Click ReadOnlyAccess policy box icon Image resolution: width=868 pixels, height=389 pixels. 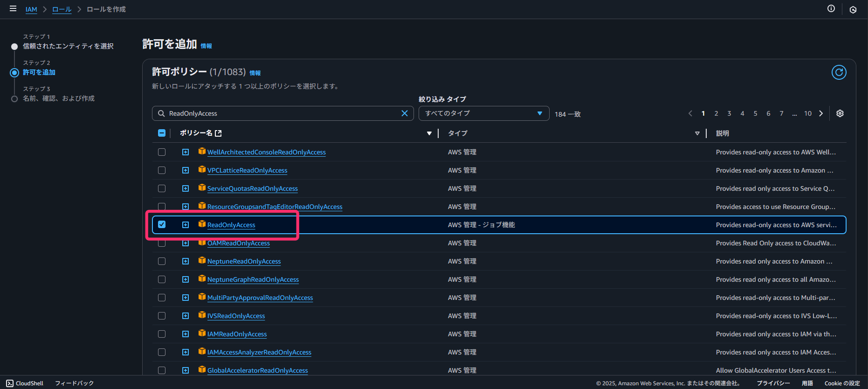pos(202,224)
